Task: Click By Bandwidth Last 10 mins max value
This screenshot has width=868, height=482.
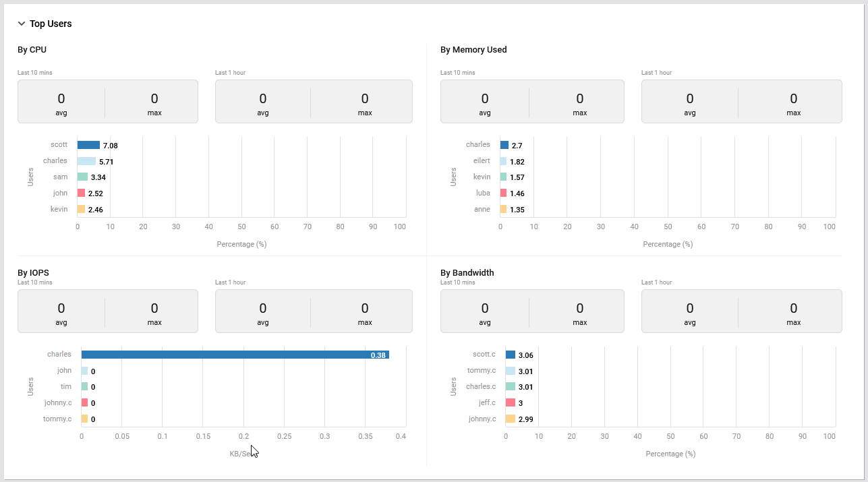Action: 579,309
